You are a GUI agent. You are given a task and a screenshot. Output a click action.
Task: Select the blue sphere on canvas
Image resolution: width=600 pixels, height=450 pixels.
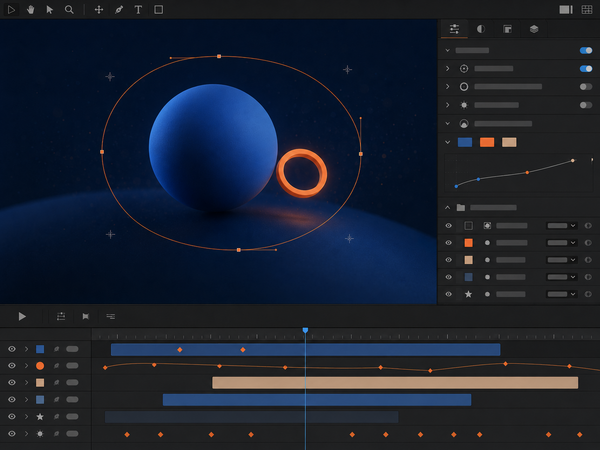(x=213, y=147)
